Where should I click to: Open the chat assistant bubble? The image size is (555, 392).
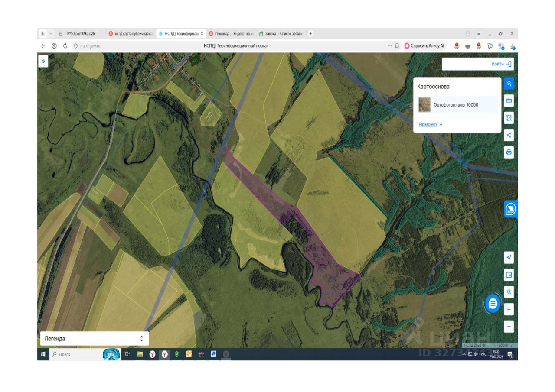tap(493, 304)
